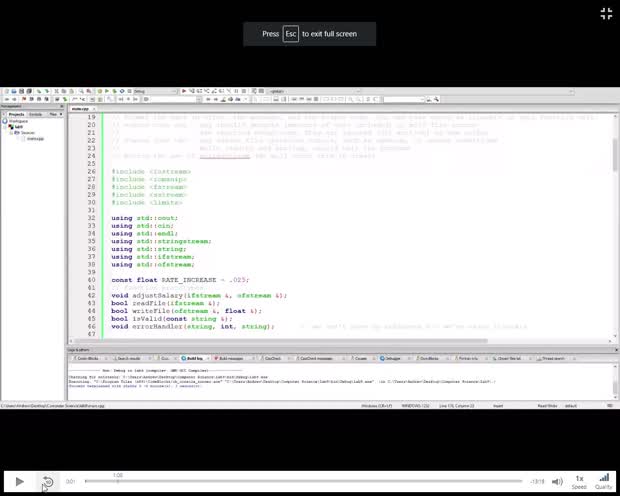The image size is (620, 496).
Task: Open the Cscope log tab
Action: click(360, 358)
